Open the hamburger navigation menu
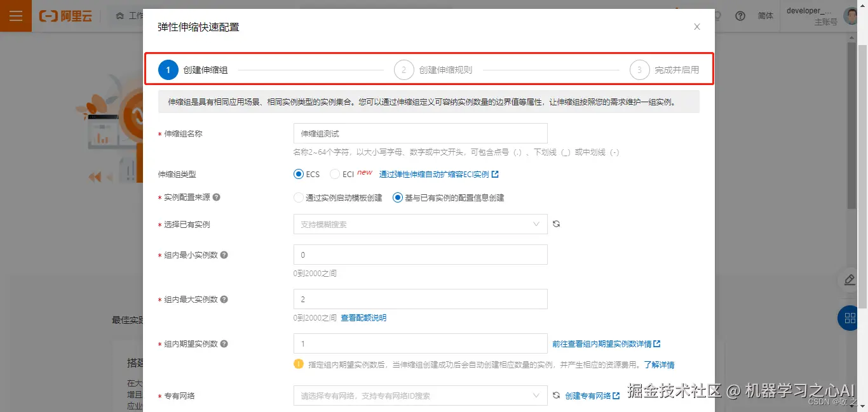Image resolution: width=868 pixels, height=412 pixels. tap(16, 16)
